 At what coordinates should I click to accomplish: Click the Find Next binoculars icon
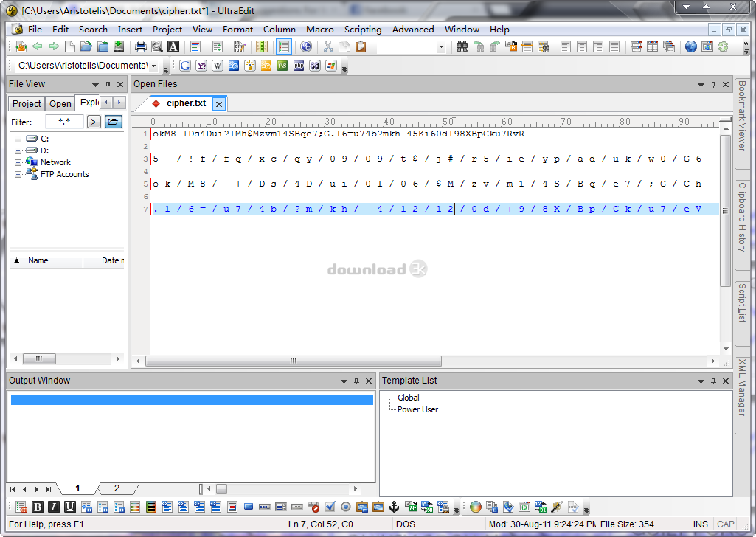coord(495,46)
